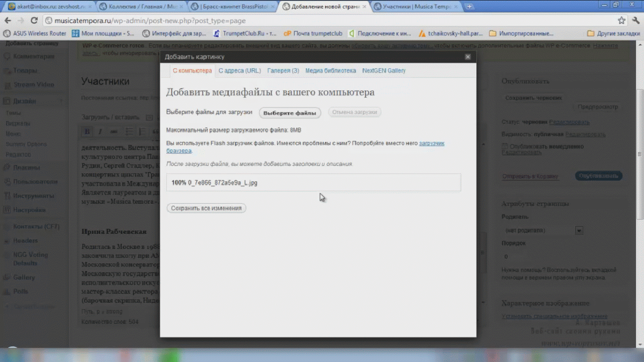Screen dimensions: 644x362
Task: Select the 'NextGEN Gallery' dialog tab
Action: click(x=384, y=71)
